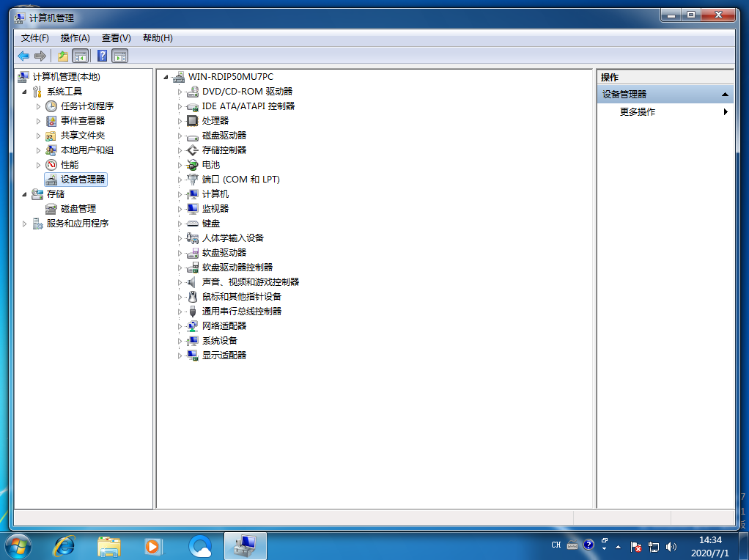
Task: Click the Back arrow in toolbar
Action: coord(23,56)
